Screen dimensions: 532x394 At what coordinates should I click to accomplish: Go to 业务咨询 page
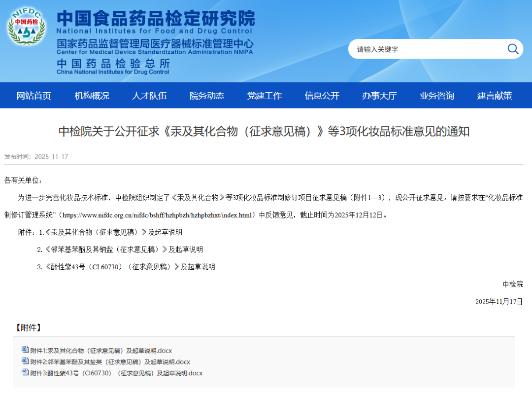tap(437, 96)
